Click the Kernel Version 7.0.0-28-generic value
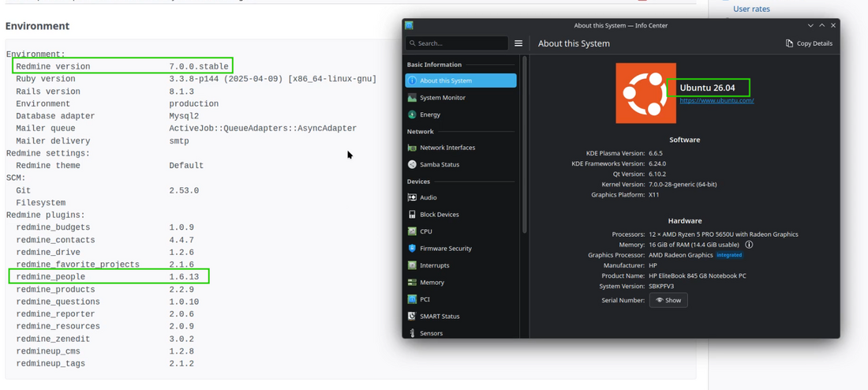Image resolution: width=868 pixels, height=390 pixels. coord(683,185)
